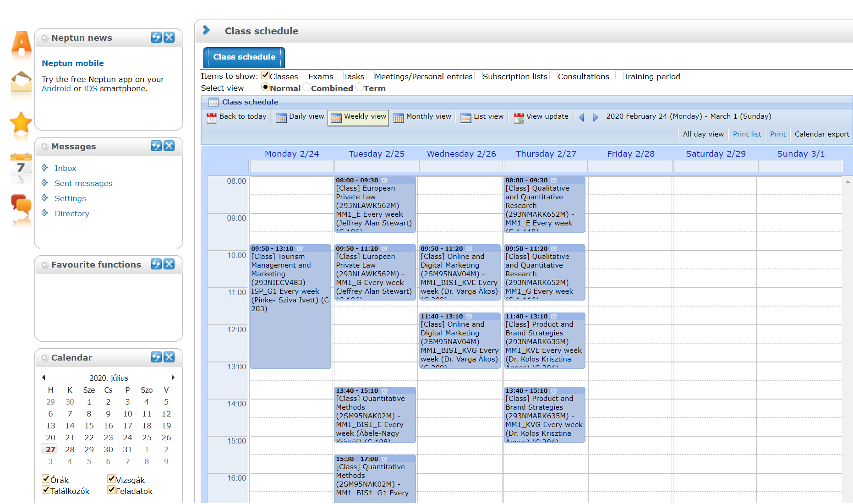Check the Consultations checkbox

pos(553,75)
